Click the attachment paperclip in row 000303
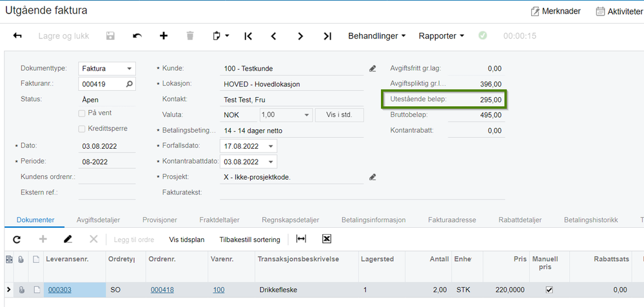Viewport: 644px width, 307px height. (x=21, y=290)
